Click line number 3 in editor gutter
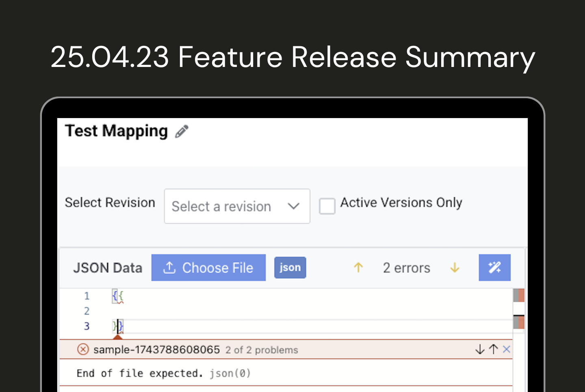The image size is (585, 392). (87, 326)
